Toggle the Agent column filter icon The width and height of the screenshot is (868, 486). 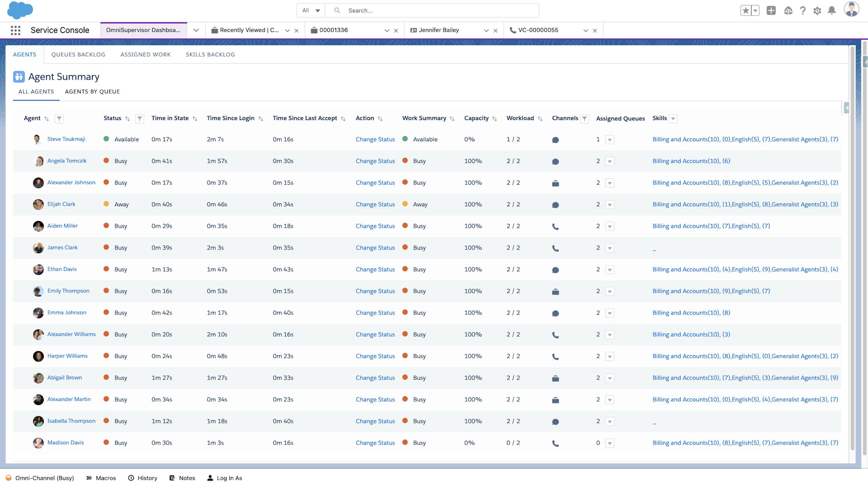pos(59,119)
